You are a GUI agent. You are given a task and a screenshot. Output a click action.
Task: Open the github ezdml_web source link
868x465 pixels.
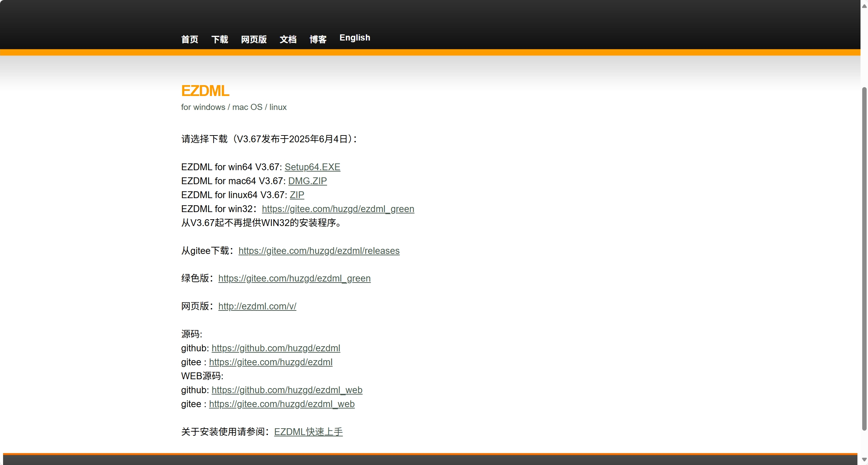coord(287,390)
